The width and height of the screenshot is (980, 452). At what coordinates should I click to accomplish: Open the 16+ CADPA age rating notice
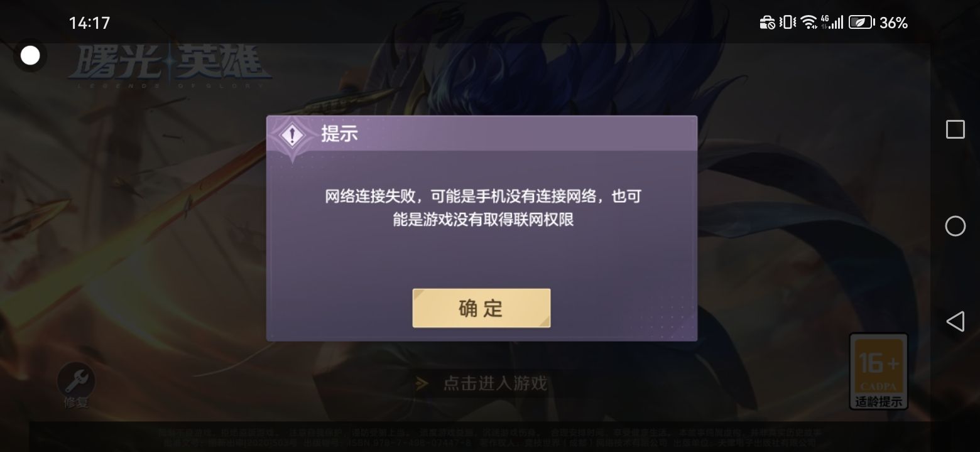878,370
